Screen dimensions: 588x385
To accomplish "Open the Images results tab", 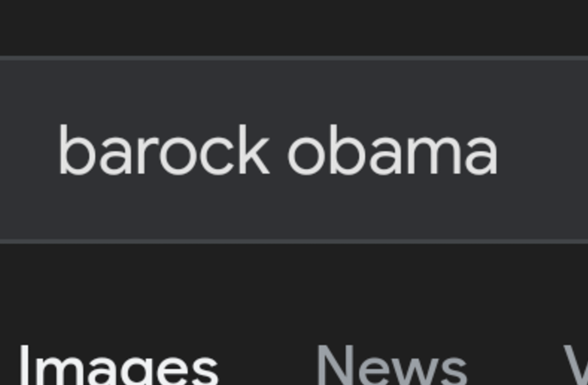I will coord(119,366).
